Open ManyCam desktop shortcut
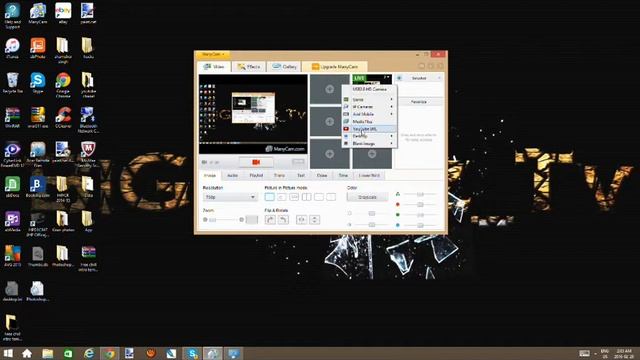Image resolution: width=640 pixels, height=360 pixels. coord(38,13)
